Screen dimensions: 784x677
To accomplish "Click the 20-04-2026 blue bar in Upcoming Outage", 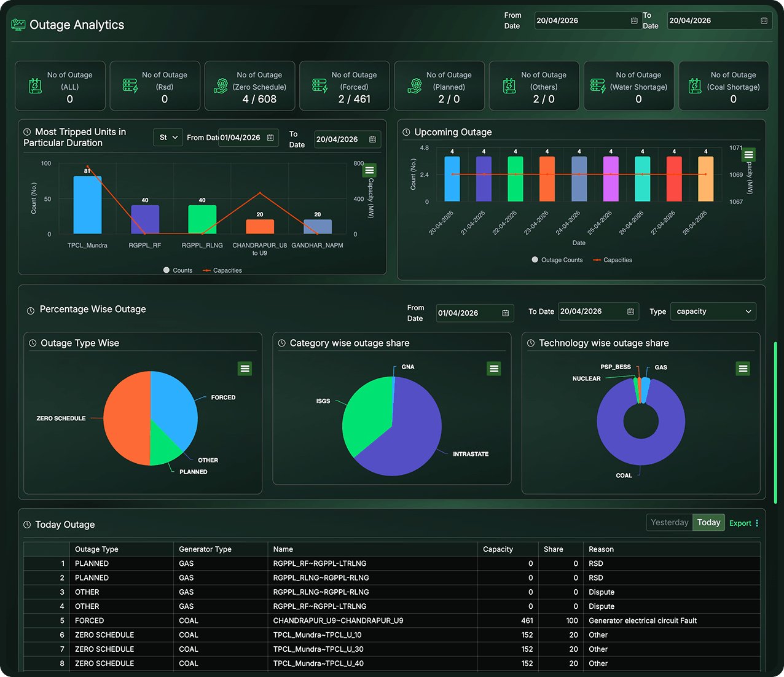I will click(452, 179).
